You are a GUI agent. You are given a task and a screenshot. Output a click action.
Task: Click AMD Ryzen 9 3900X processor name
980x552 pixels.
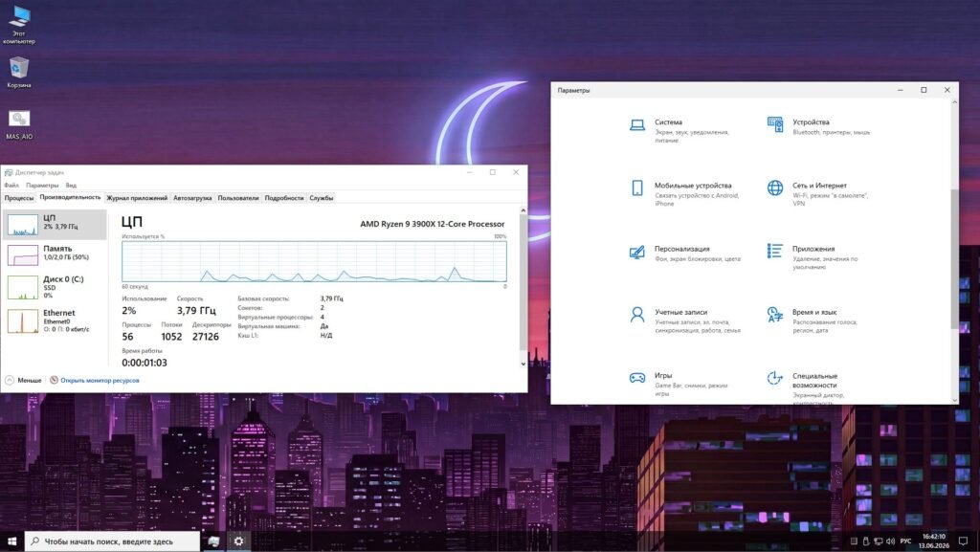(x=432, y=224)
